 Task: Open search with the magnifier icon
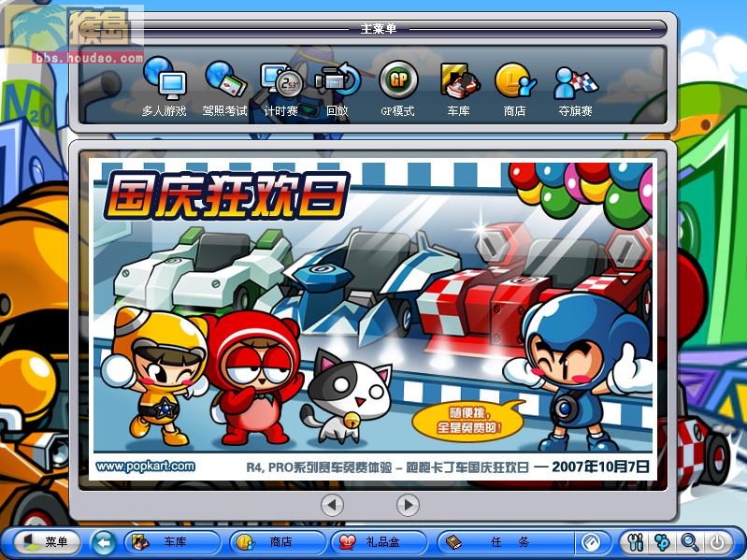[690, 542]
